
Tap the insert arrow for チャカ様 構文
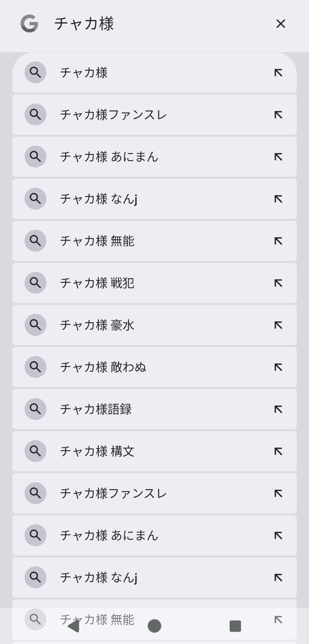278,451
